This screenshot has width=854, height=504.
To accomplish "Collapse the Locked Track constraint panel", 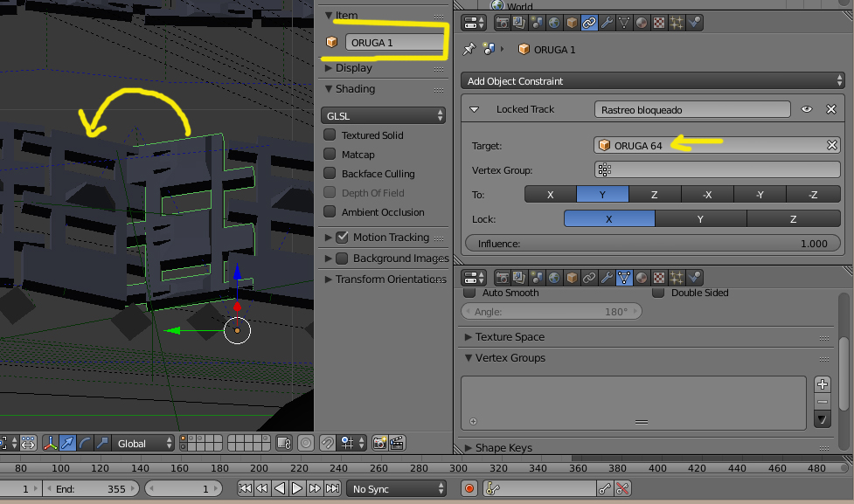I will coord(475,109).
